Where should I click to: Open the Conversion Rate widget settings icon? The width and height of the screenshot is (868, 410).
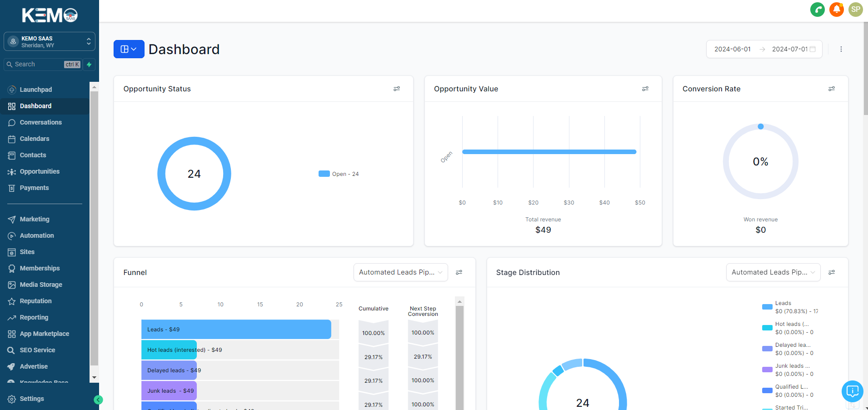[831, 89]
